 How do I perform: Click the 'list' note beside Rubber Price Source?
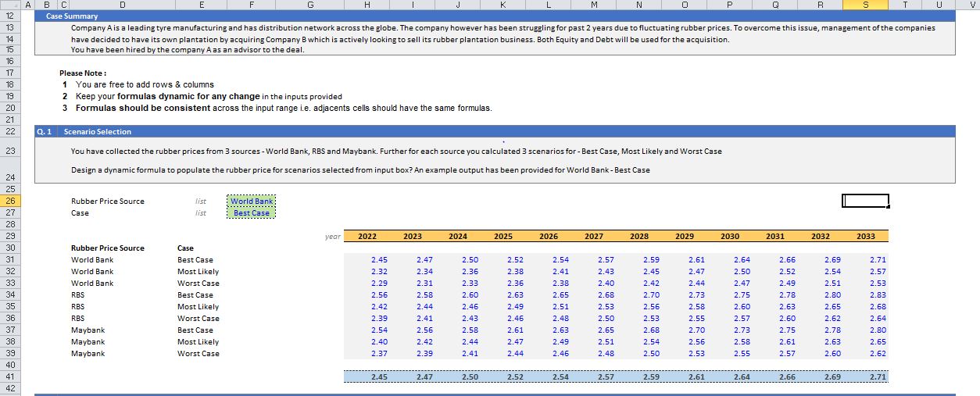click(x=200, y=202)
